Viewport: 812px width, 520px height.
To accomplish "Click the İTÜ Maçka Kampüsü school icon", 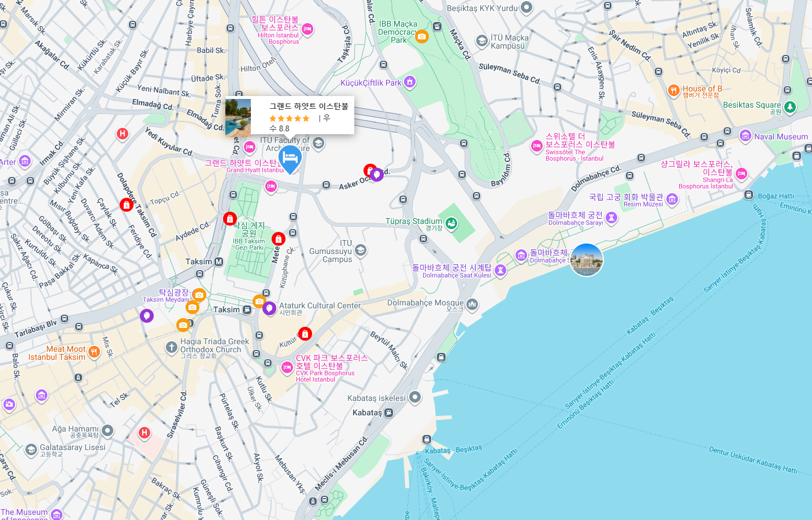I will [482, 40].
